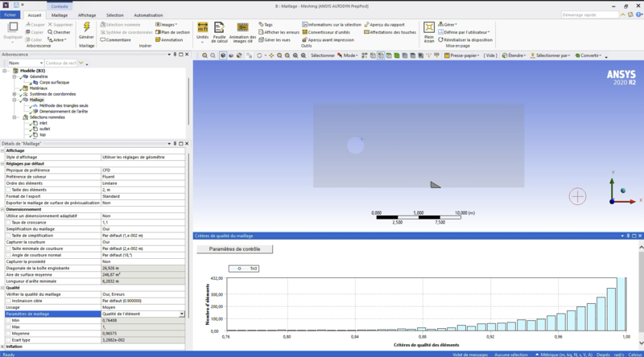The height and width of the screenshot is (357, 644).
Task: Select the Accueil ribbon tab
Action: tap(34, 15)
